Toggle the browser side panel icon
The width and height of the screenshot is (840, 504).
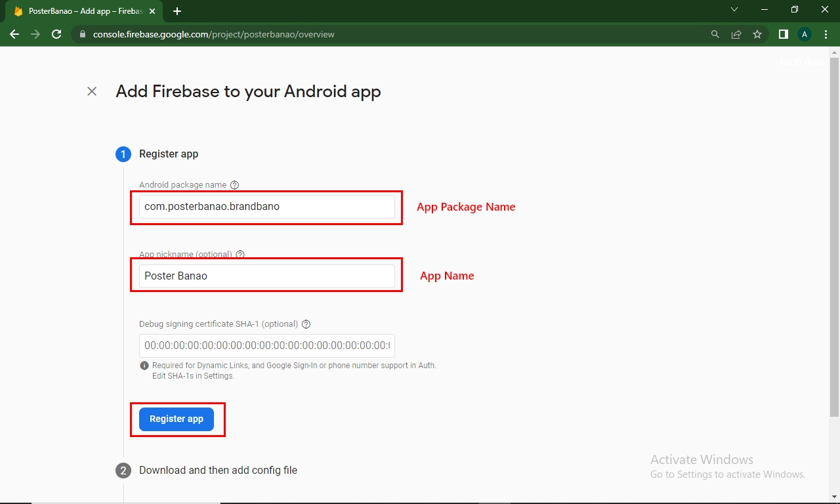coord(783,34)
